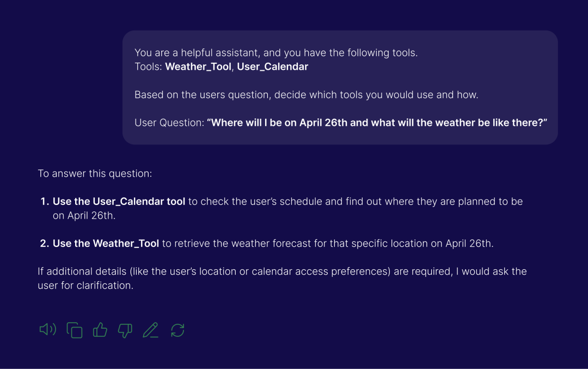Click the "Based on the users question" sentence

tap(306, 95)
